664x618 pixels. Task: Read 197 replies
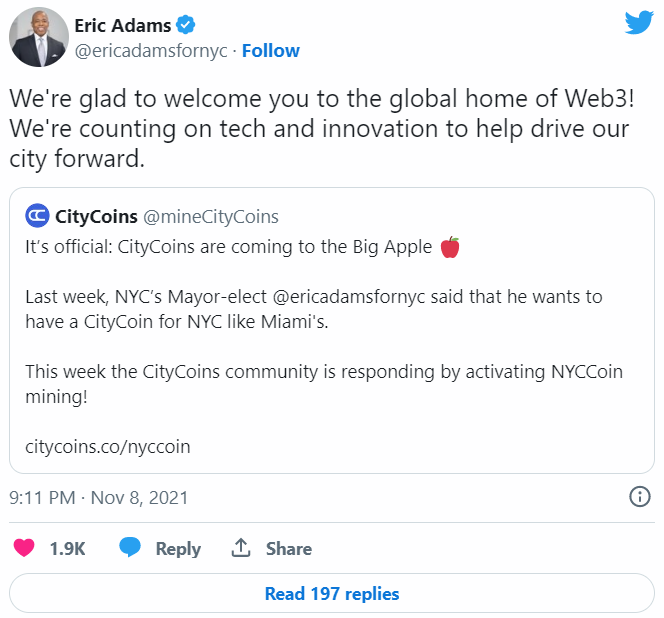coord(332,594)
